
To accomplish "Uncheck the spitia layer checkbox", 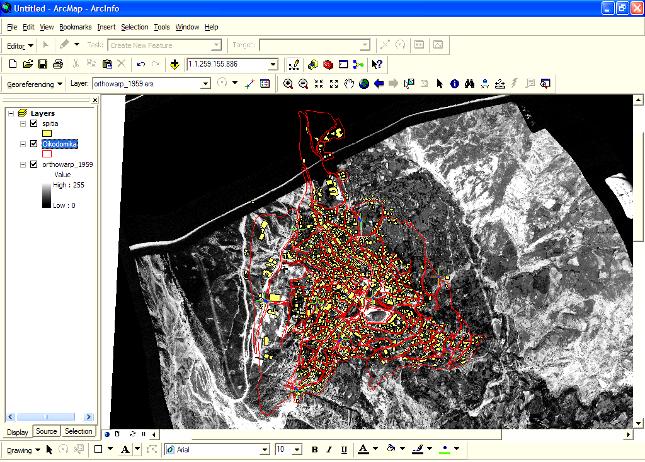I will pos(34,123).
